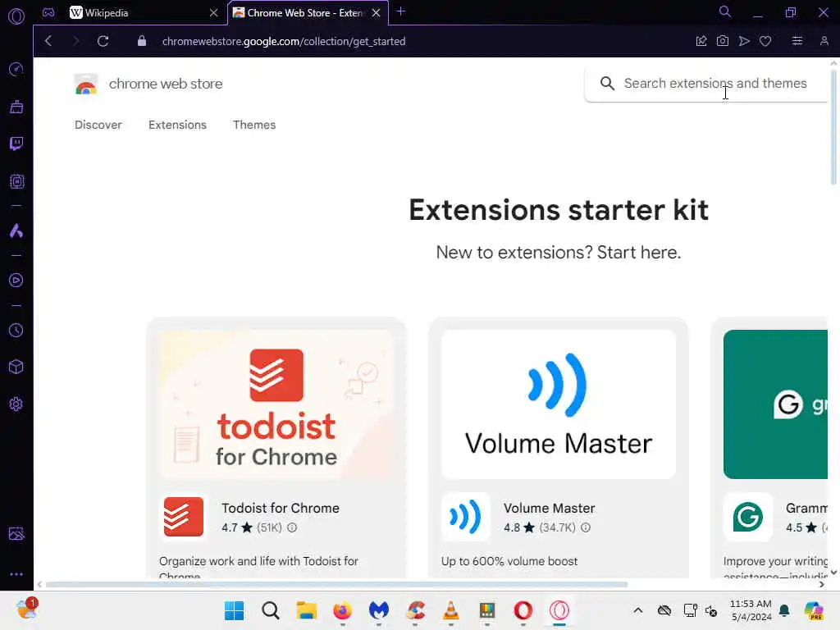The height and width of the screenshot is (630, 840).
Task: Click the Opera GX logo menu icon
Action: point(16,16)
